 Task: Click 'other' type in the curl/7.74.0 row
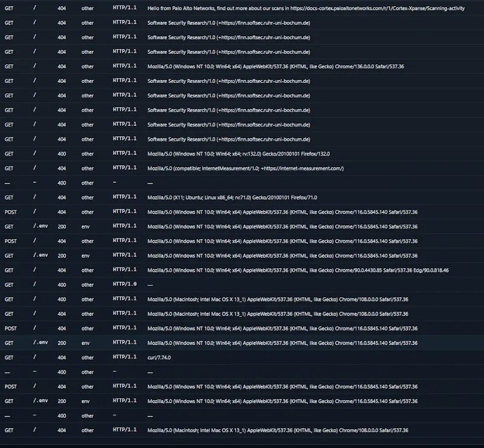coord(87,357)
